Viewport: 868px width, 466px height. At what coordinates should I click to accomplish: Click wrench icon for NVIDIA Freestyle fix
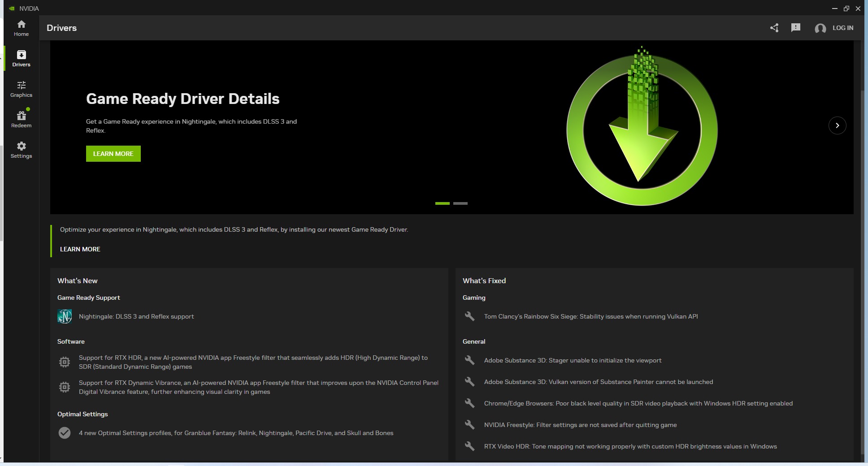(x=469, y=425)
